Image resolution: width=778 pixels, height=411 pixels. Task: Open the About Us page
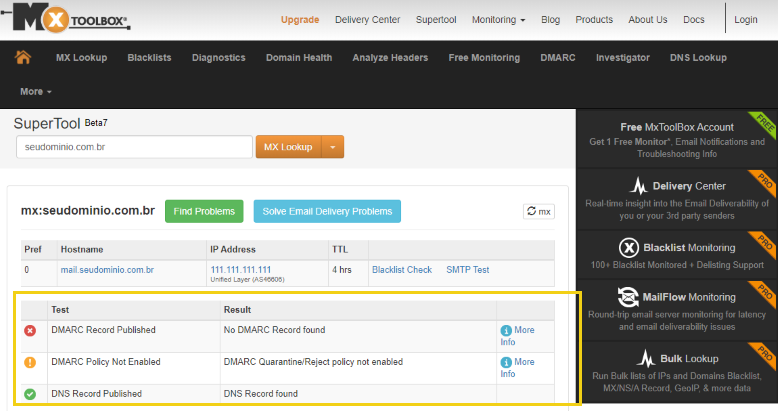coord(648,20)
